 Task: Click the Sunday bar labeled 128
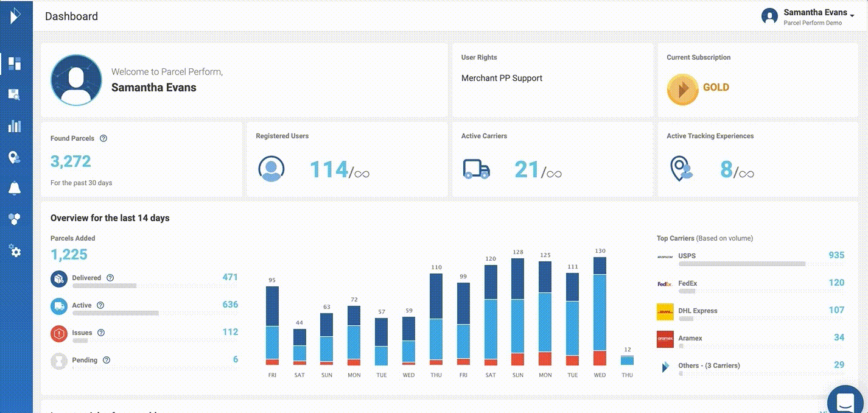[x=518, y=312]
